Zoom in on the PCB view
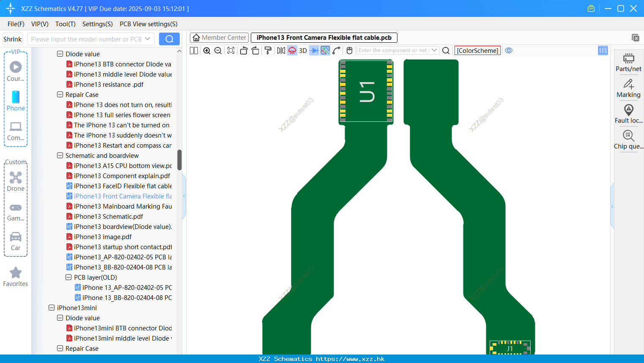The height and width of the screenshot is (363, 644). [207, 50]
